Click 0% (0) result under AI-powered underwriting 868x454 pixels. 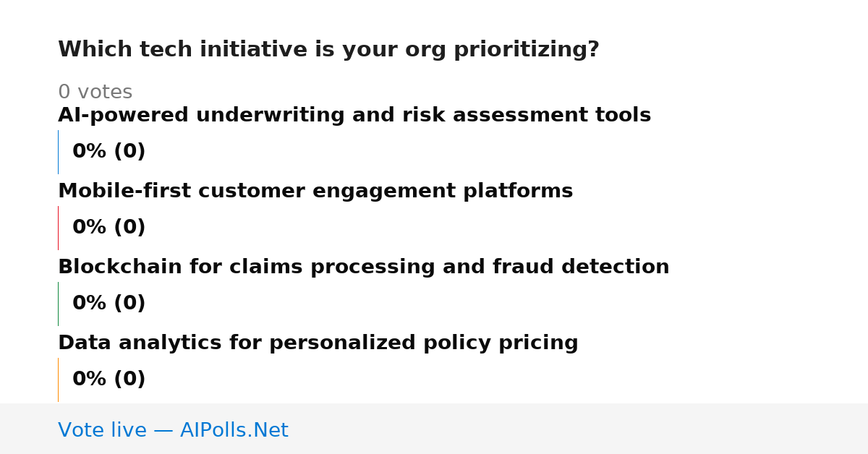click(x=109, y=152)
